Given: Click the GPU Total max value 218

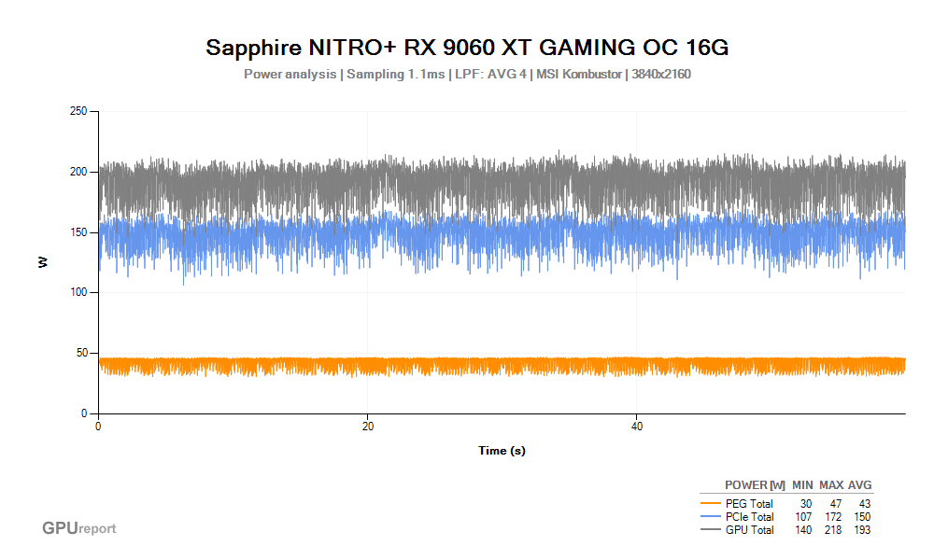Looking at the screenshot, I should pyautogui.click(x=833, y=530).
